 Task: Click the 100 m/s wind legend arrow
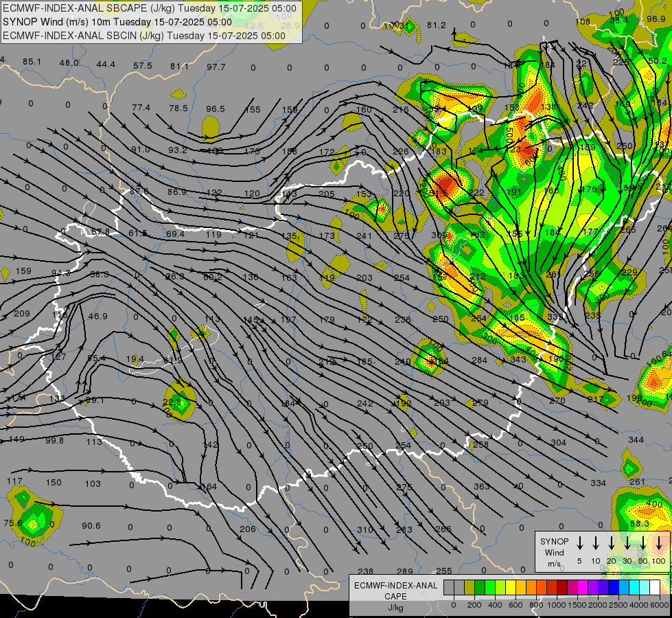tap(659, 543)
